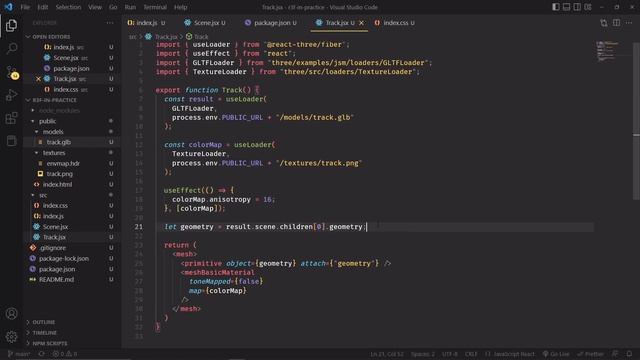
Task: Open the Explorer view in the activity bar
Action: [11, 26]
